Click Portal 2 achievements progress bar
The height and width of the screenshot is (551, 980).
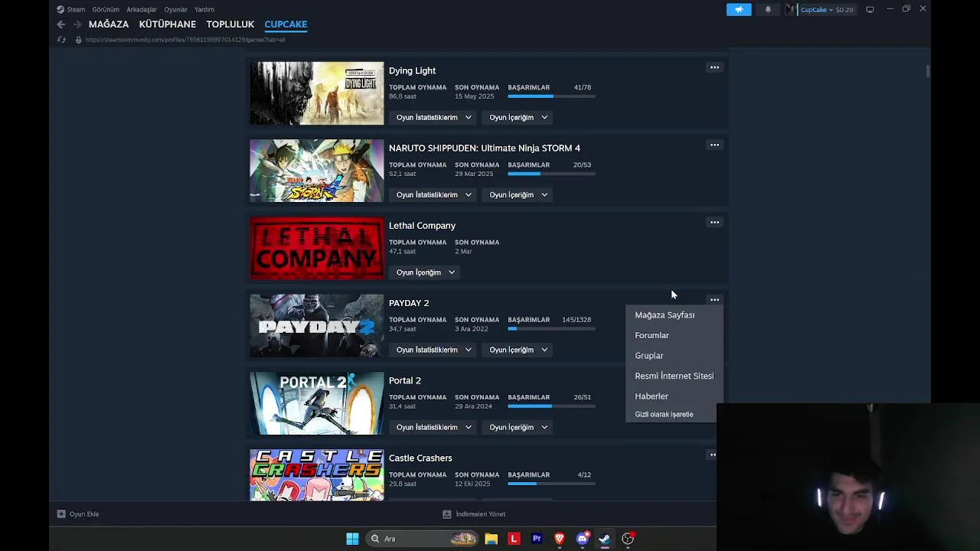pyautogui.click(x=551, y=406)
